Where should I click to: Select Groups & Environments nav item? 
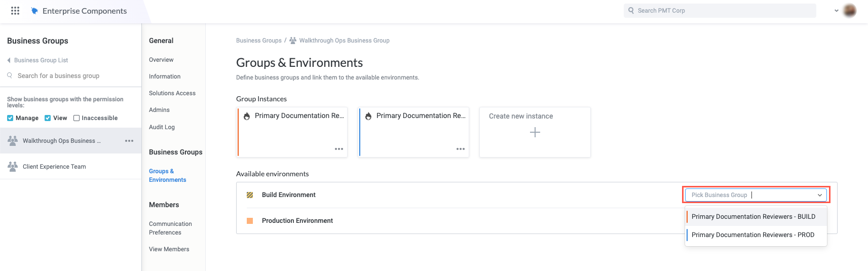168,175
